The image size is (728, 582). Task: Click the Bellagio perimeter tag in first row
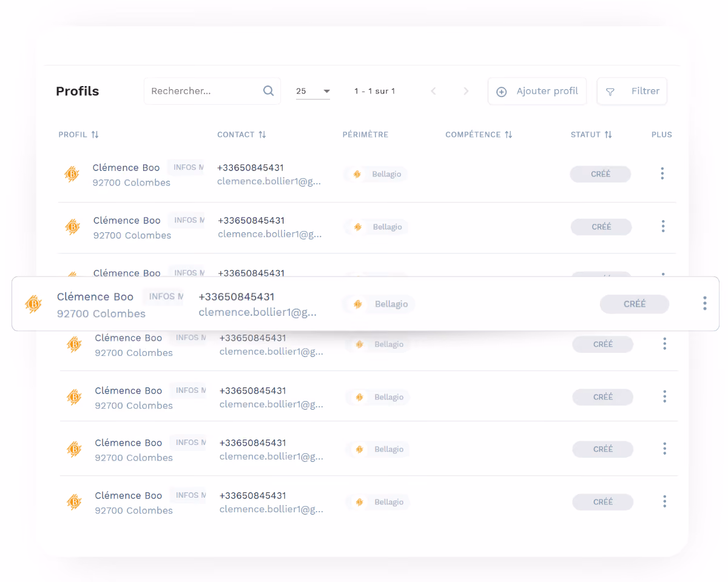(376, 174)
